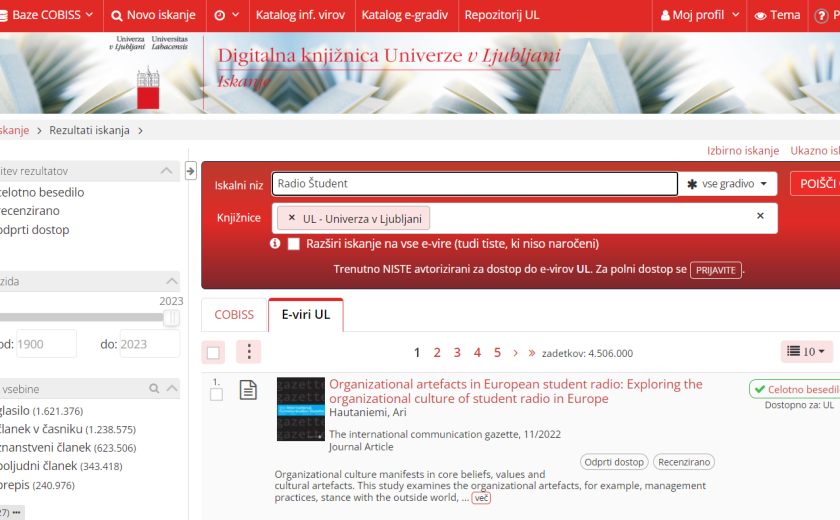The image size is (840, 520).
Task: Check the box for result number 1
Action: 217,395
